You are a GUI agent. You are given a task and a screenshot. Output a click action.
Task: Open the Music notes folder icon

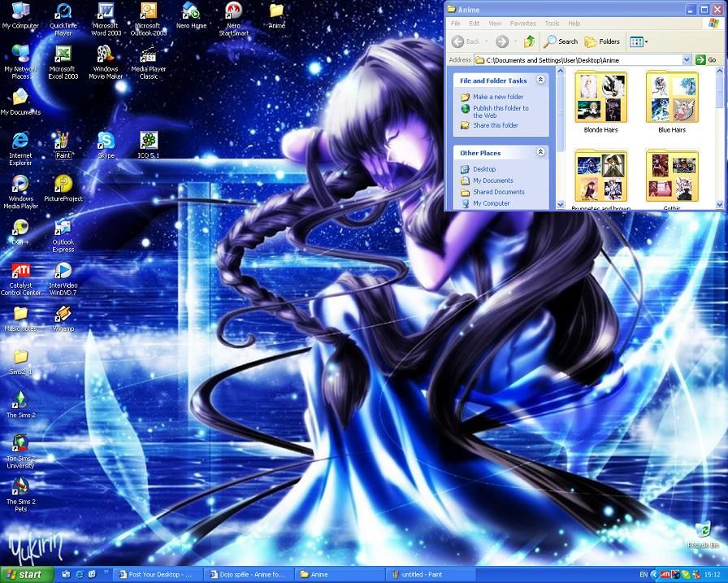tap(20, 319)
